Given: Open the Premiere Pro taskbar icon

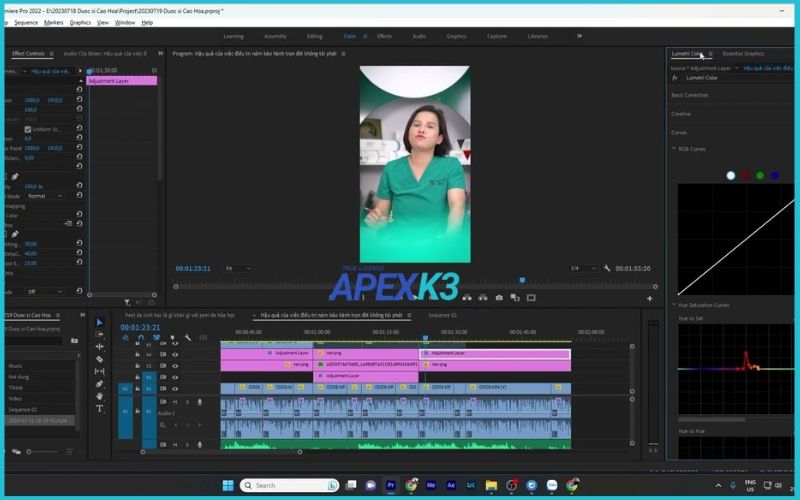Looking at the screenshot, I should pyautogui.click(x=391, y=485).
